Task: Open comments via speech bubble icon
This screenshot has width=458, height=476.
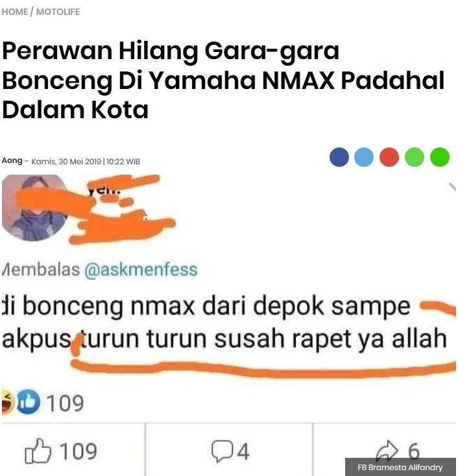Action: pos(223,451)
